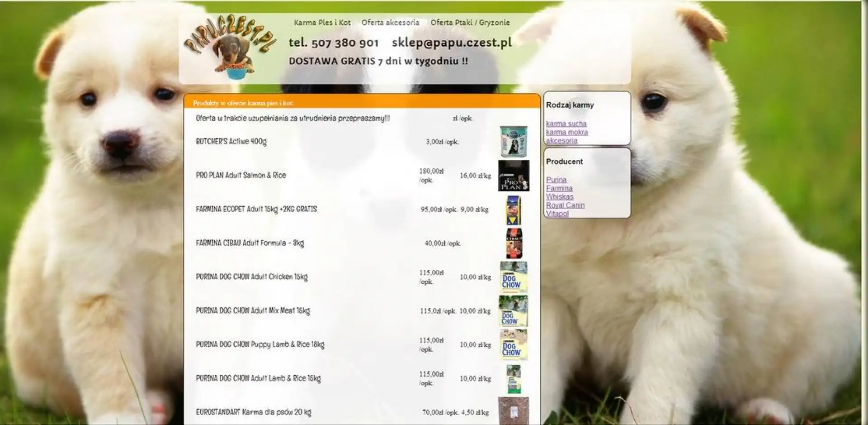
Task: Open the Dog Chow Adult Lamb thumbnail
Action: [514, 379]
